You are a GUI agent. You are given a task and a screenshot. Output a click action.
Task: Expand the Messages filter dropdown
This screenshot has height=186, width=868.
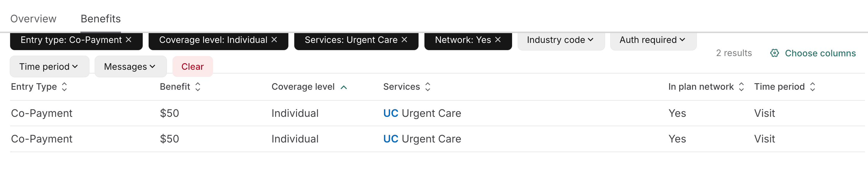click(130, 67)
